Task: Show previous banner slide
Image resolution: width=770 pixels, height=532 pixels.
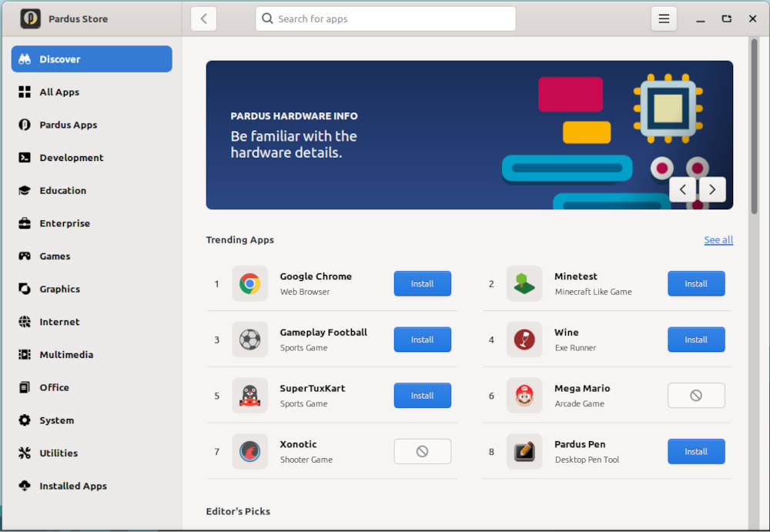Action: click(683, 189)
